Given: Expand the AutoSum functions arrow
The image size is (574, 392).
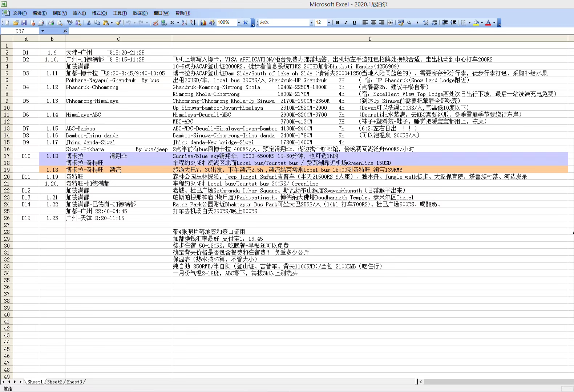Looking at the screenshot, I should click(178, 23).
